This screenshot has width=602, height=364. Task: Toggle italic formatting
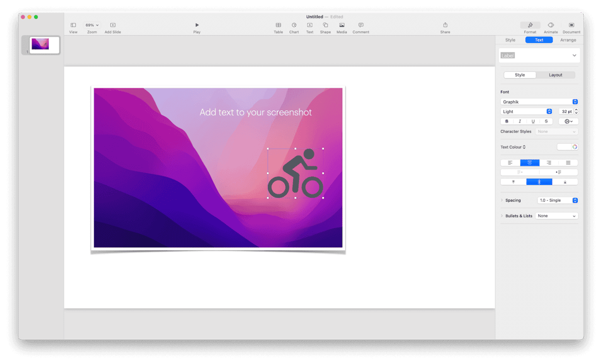pos(520,121)
